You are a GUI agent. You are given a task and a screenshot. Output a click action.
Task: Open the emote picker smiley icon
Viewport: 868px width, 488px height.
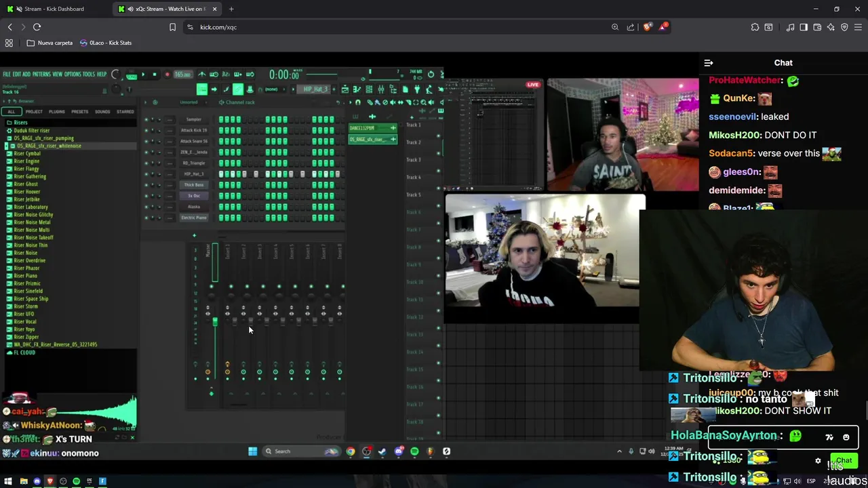coord(846,437)
